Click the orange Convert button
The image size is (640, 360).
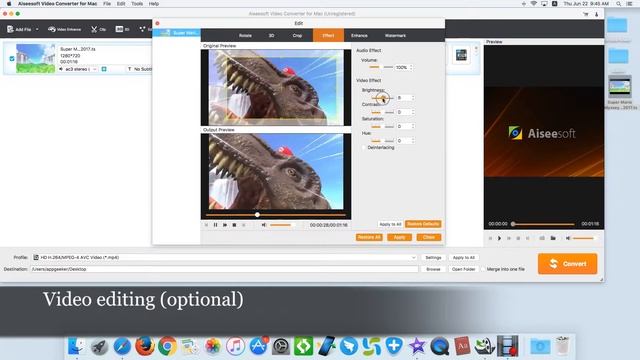click(567, 264)
